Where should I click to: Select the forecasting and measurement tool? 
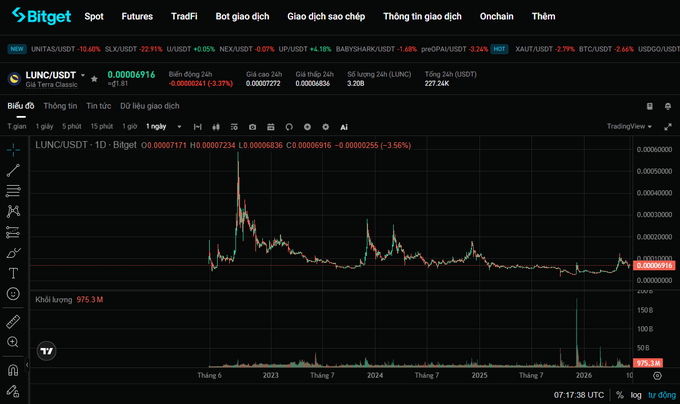point(13,232)
